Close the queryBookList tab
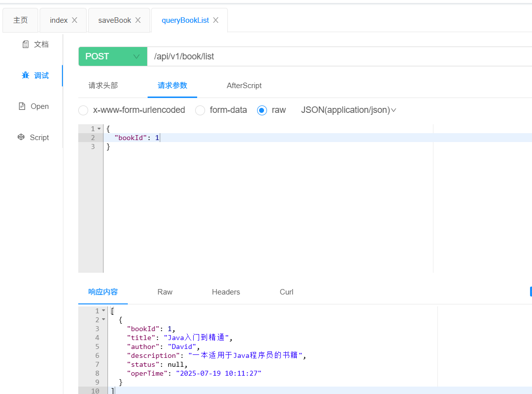This screenshot has height=394, width=532. (215, 20)
